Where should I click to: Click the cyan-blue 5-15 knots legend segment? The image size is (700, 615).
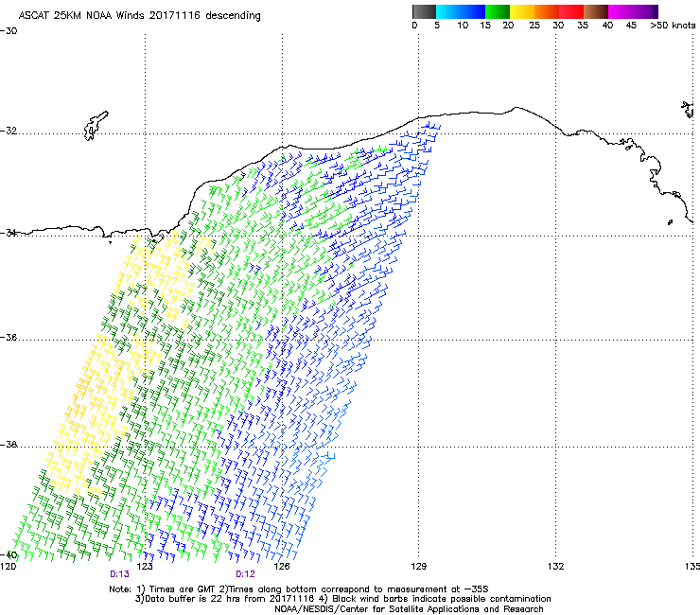(x=461, y=11)
